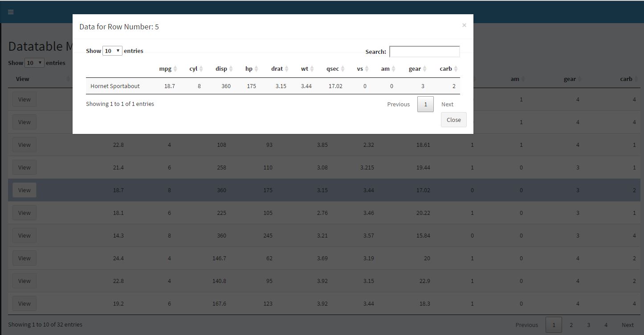Click the value 245 in main table

click(268, 235)
